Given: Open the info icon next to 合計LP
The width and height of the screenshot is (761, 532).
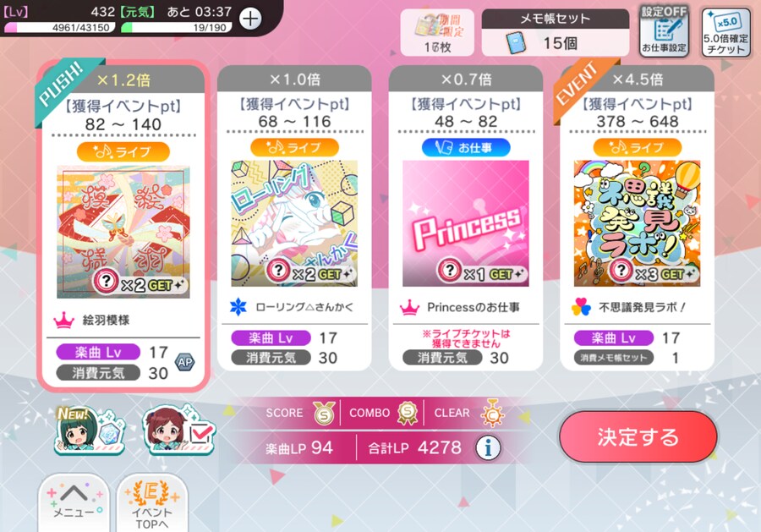Looking at the screenshot, I should click(x=488, y=447).
